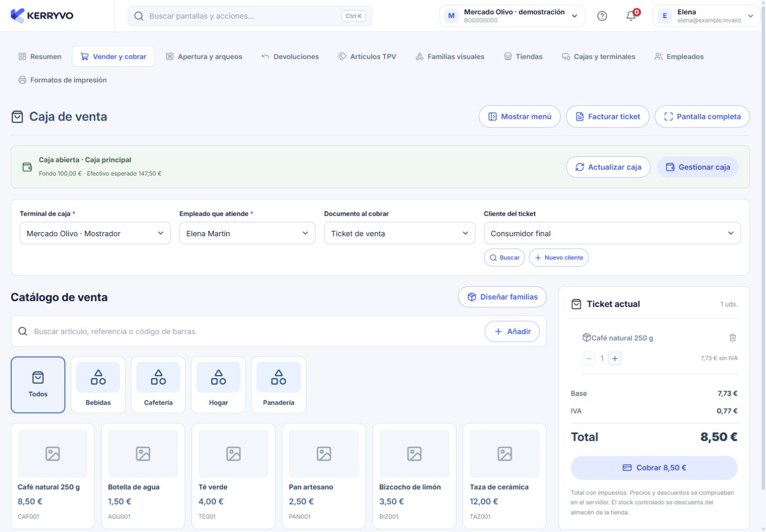Click the Café natural 250 g product card
This screenshot has height=532, width=766.
pyautogui.click(x=52, y=476)
